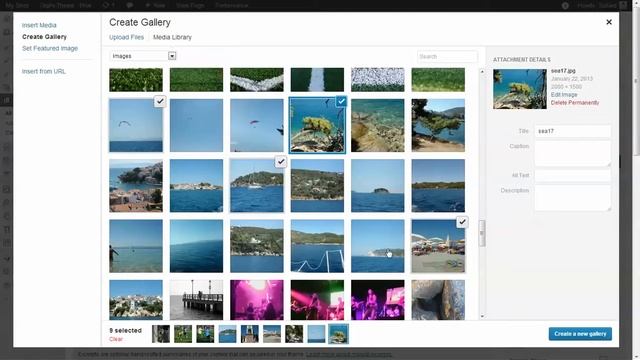Uncheck the beach umbrellas photo checkmark
Image resolution: width=640 pixels, height=360 pixels.
click(x=462, y=222)
